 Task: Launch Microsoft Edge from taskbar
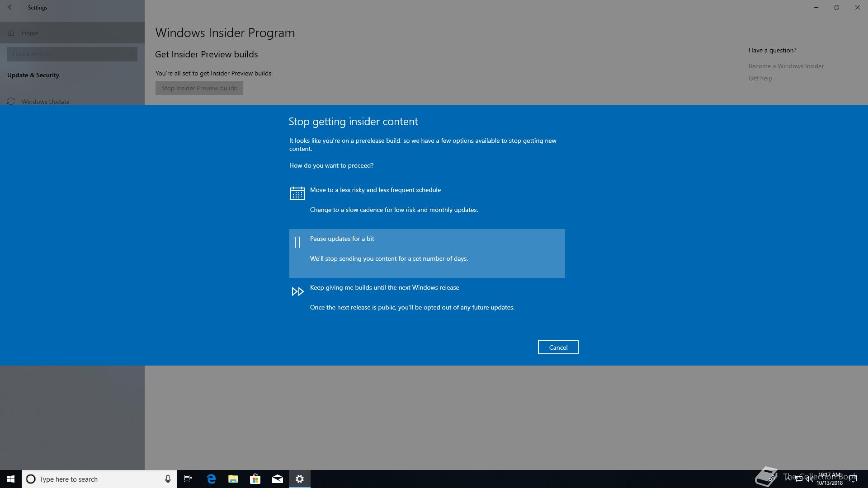point(211,479)
